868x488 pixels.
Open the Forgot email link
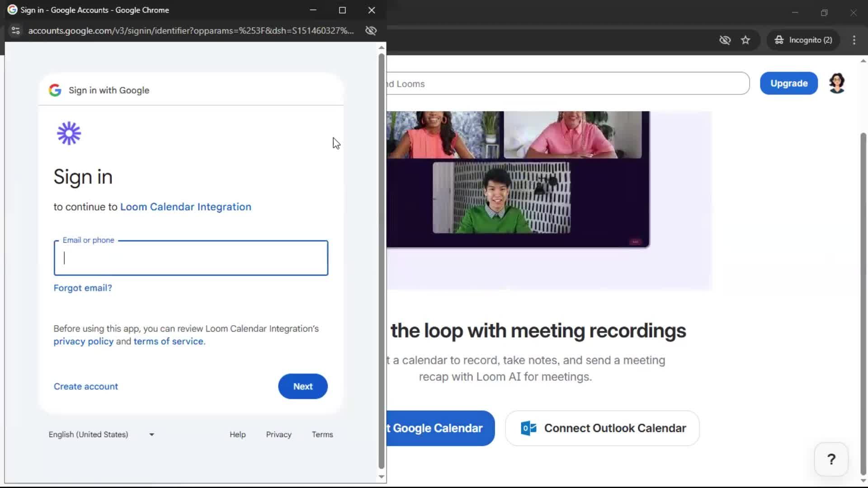[82, 288]
